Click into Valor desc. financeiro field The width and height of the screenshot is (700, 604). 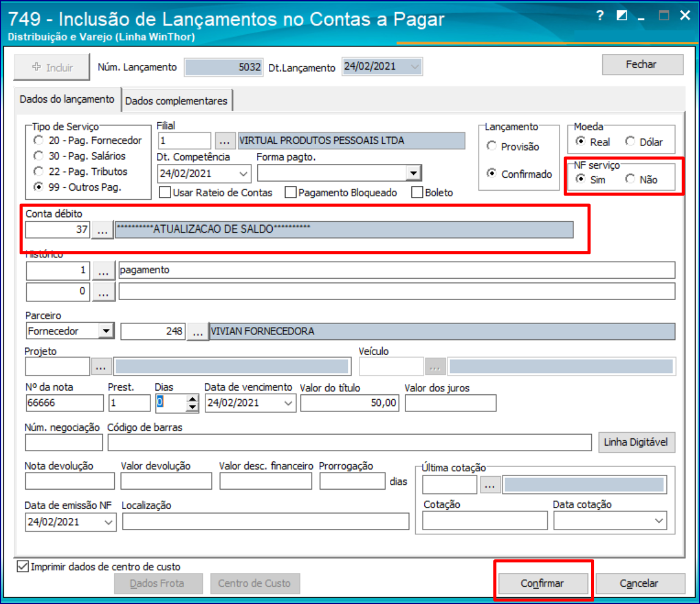(265, 482)
